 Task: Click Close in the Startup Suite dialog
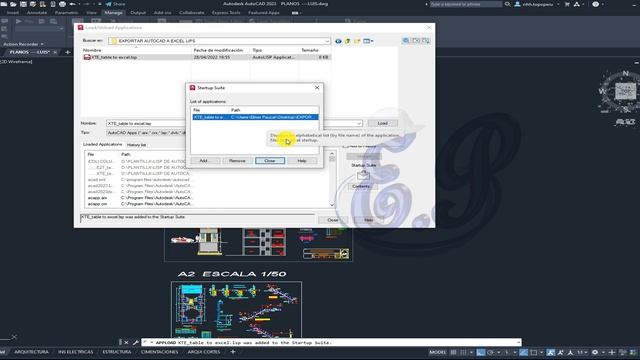(270, 161)
